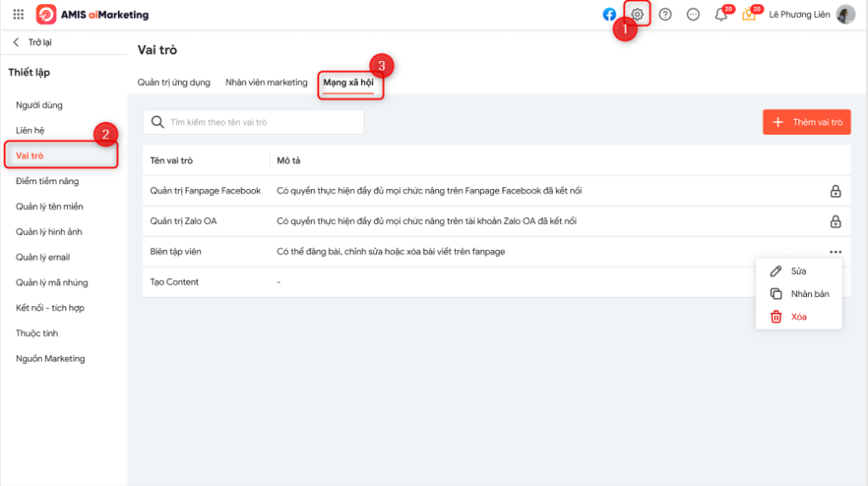This screenshot has height=486, width=868.
Task: Click the Trở lại back arrow
Action: [x=16, y=42]
